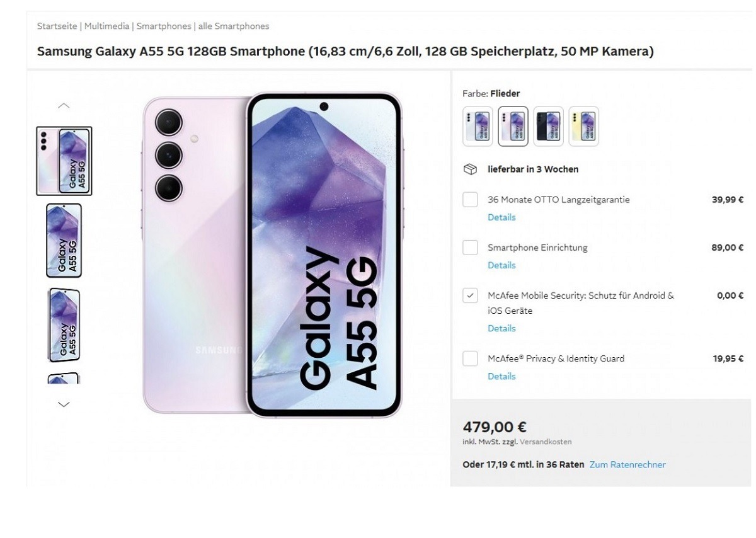Uncheck McAfee Mobile Security option
The image size is (756, 538).
[470, 295]
